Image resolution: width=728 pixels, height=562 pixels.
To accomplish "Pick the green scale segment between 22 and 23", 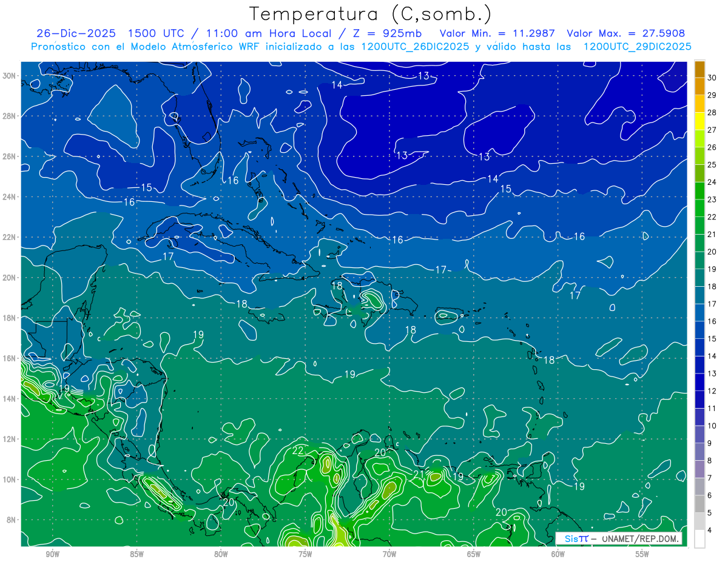I will [x=700, y=208].
